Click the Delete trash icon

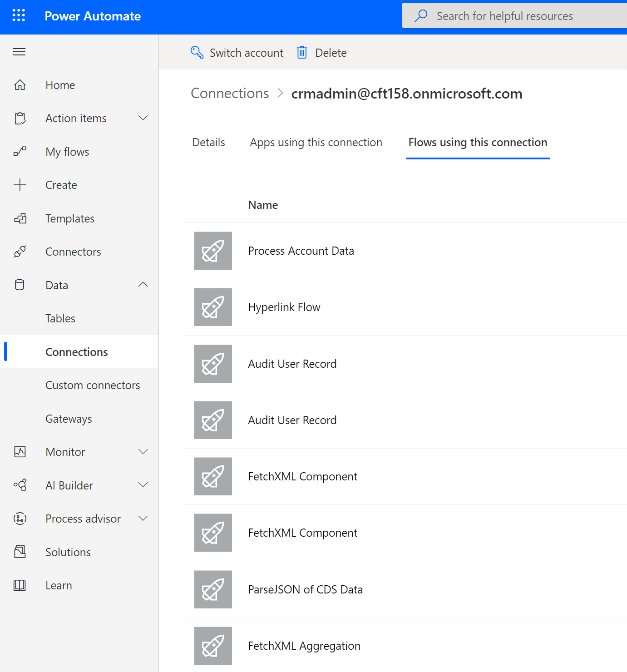point(302,53)
